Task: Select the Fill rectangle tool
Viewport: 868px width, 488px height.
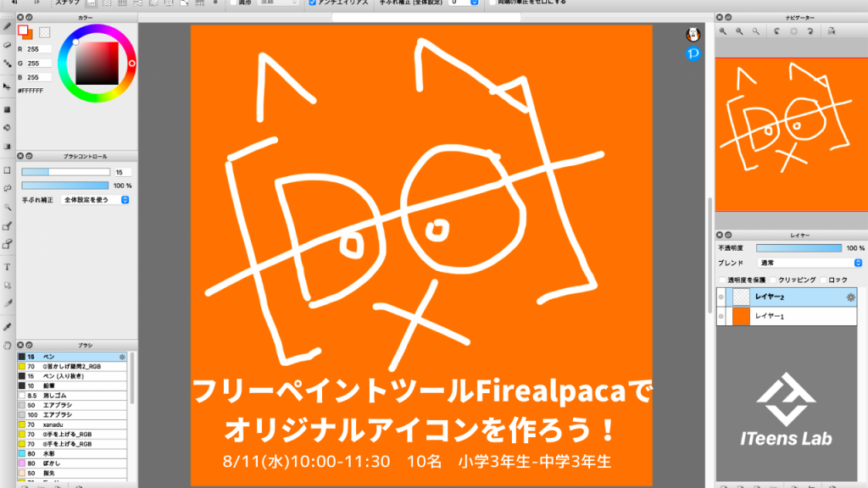Action: click(7, 109)
